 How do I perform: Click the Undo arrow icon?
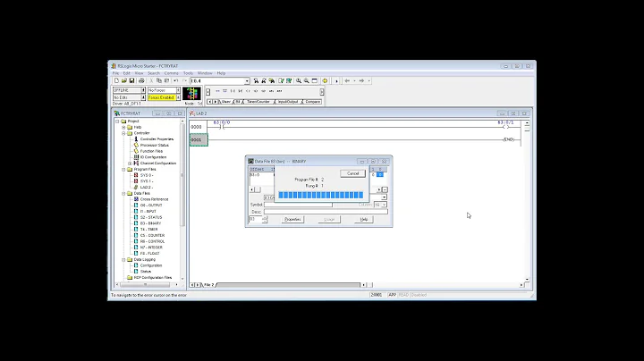(176, 80)
